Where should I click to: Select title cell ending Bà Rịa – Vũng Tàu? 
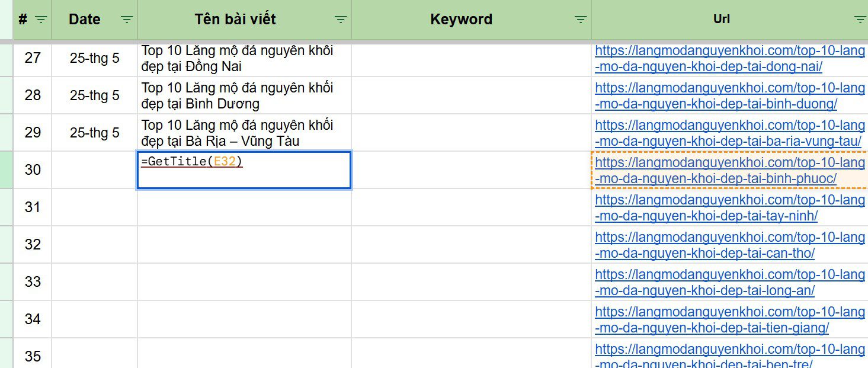pyautogui.click(x=244, y=133)
